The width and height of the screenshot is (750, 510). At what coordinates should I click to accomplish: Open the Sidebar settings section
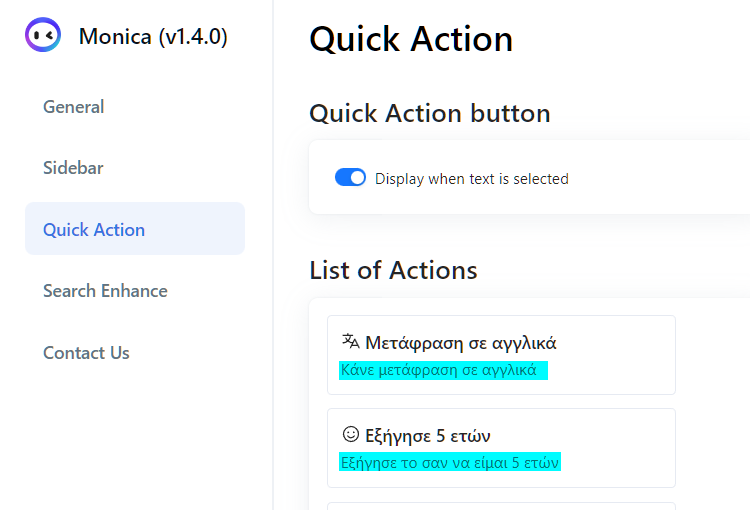tap(73, 168)
